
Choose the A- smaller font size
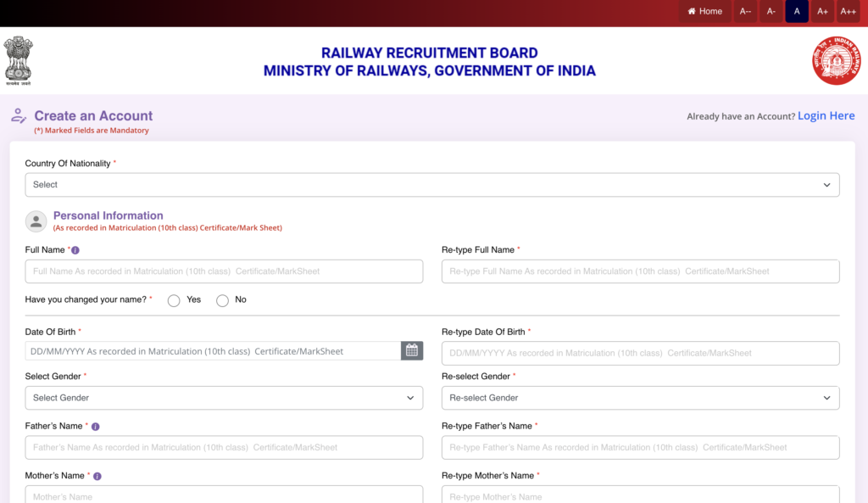tap(771, 11)
